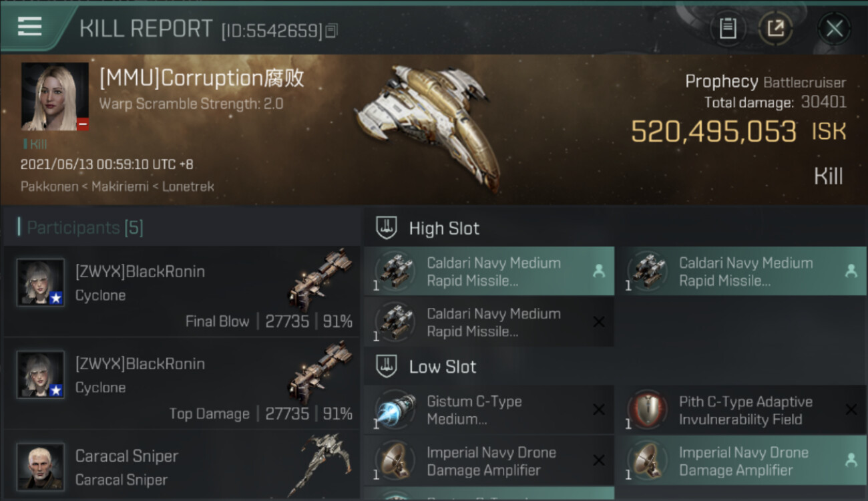Click the High Slot section icon
Screen dimensions: 868x501
click(x=387, y=228)
